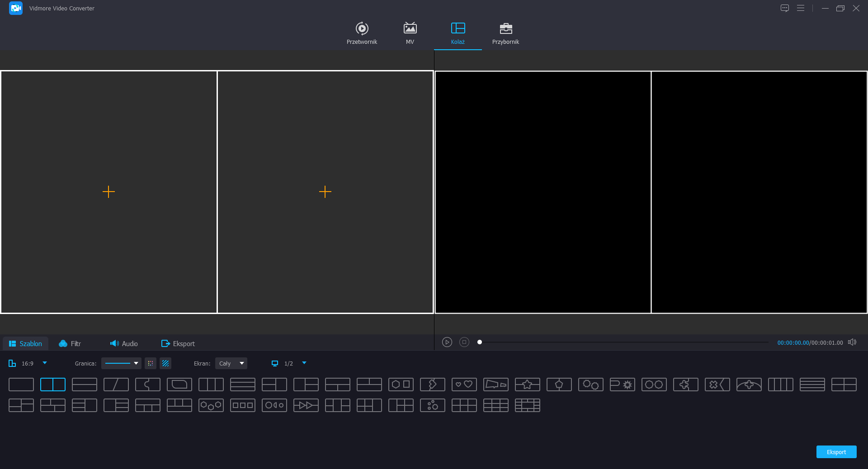Add video to the right collage pane

325,192
